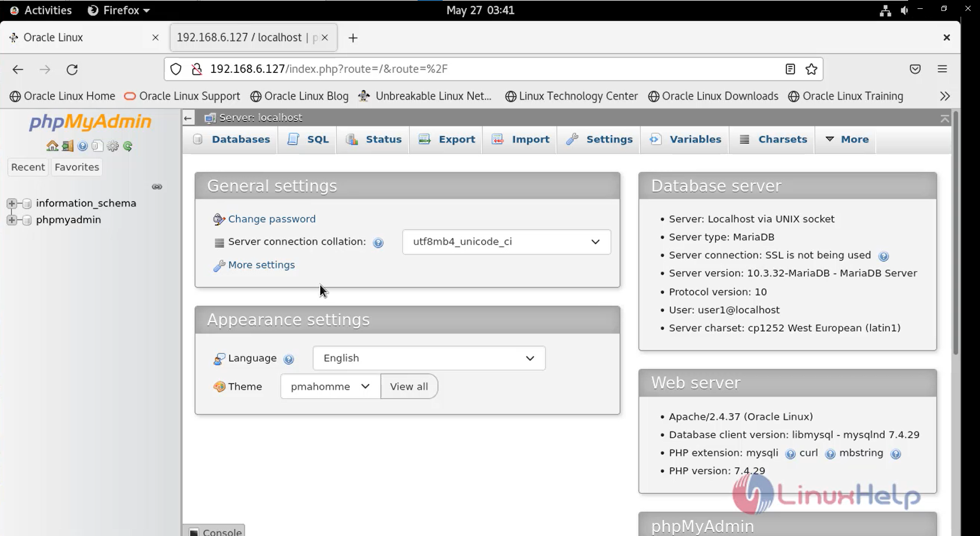Collapse the top menu with the up-arrow icon

[945, 119]
